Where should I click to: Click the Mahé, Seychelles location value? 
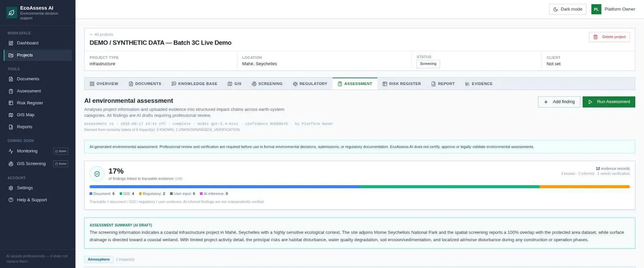[x=260, y=64]
